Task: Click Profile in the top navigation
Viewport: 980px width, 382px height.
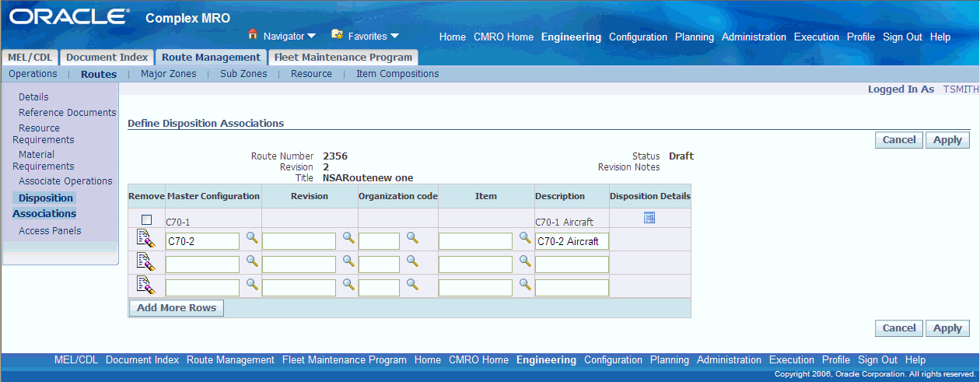Action: (861, 37)
